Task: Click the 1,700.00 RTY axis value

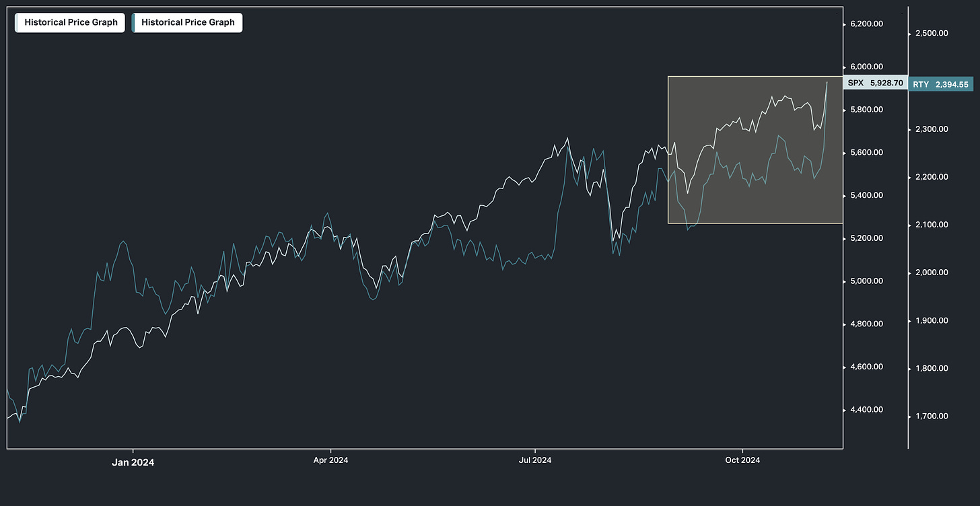Action: [x=932, y=417]
